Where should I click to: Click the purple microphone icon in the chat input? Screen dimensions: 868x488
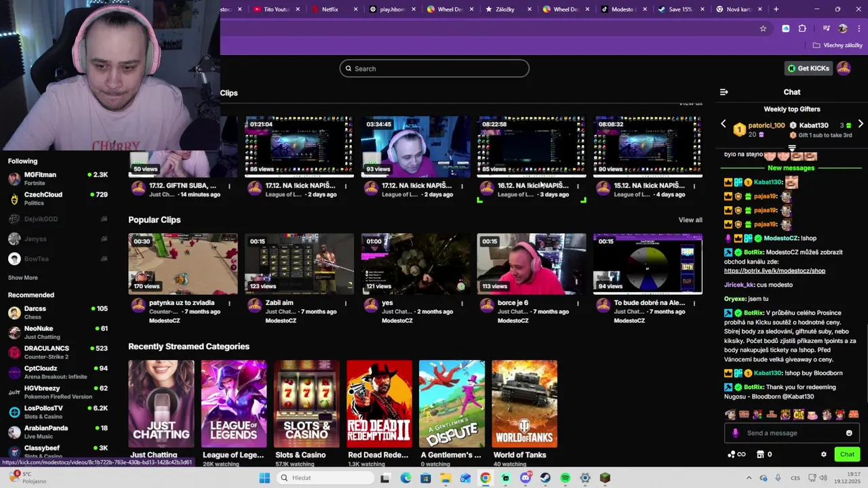(736, 433)
